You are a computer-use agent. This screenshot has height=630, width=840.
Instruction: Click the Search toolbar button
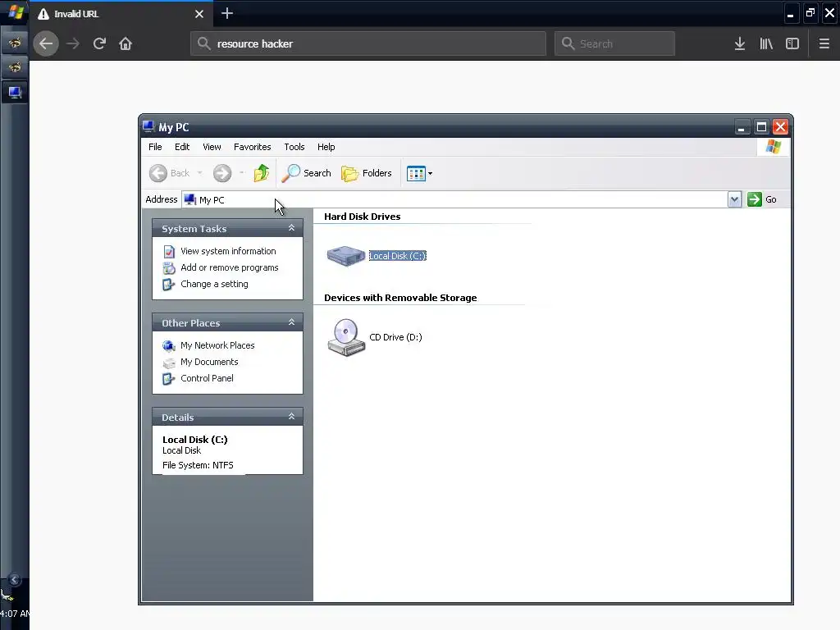point(307,173)
